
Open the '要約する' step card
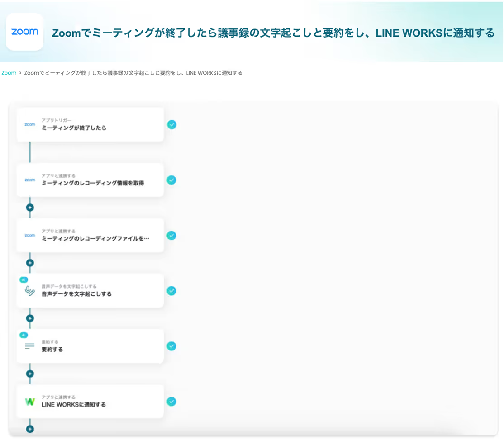90,346
